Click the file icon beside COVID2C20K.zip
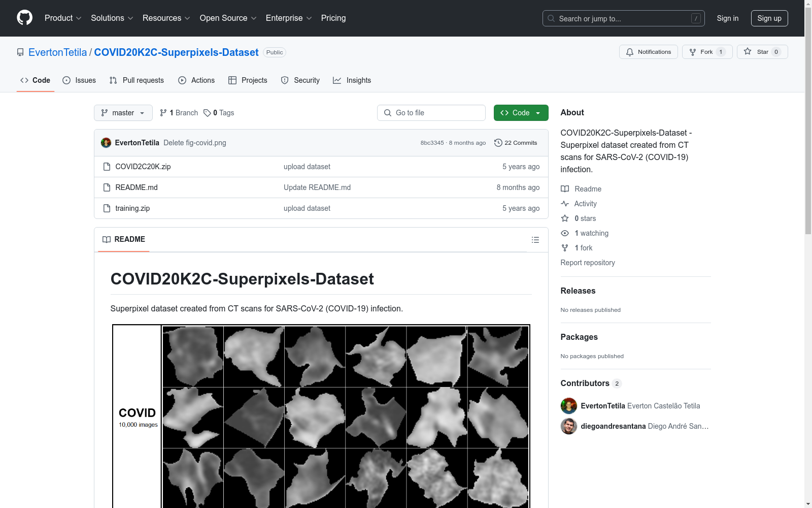 pyautogui.click(x=107, y=167)
